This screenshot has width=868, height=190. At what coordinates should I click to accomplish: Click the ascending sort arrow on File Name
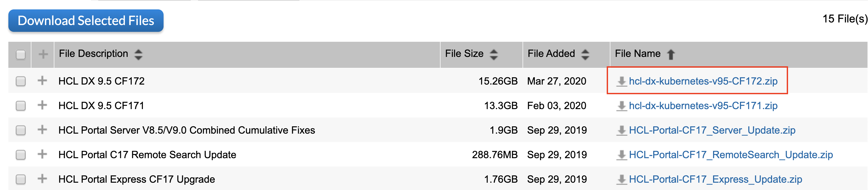671,53
